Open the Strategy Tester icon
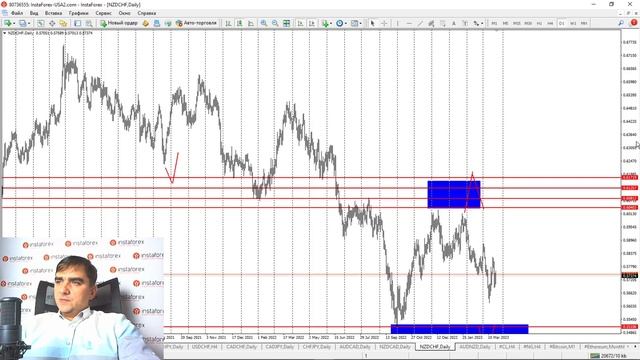Image resolution: width=640 pixels, height=360 pixels. click(x=89, y=23)
